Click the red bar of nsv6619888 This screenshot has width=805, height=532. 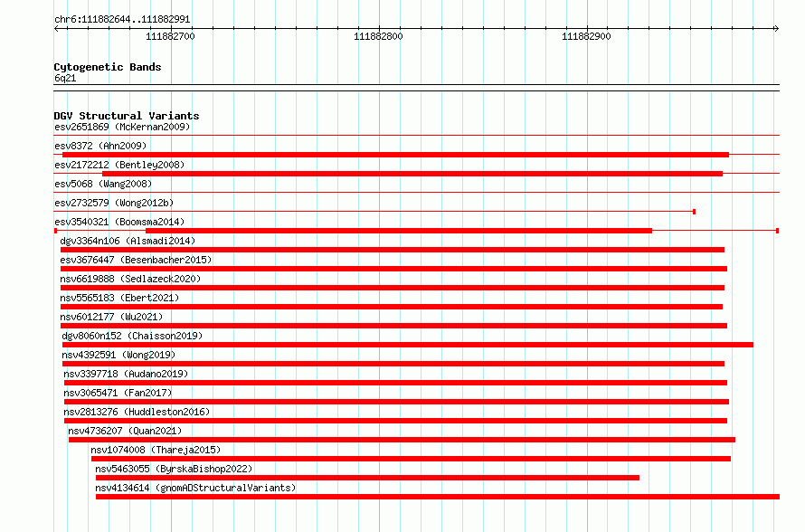tap(393, 288)
